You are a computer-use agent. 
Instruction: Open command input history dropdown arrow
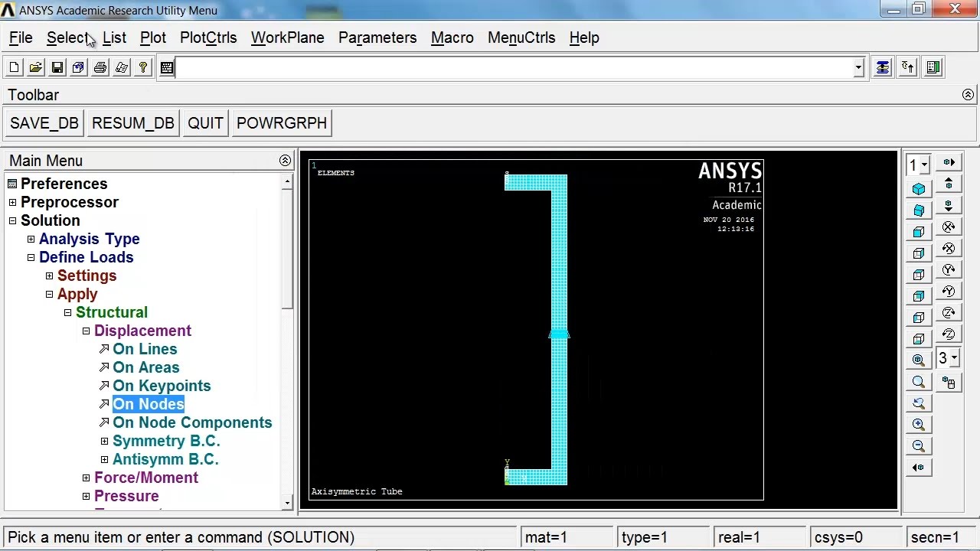click(x=858, y=68)
